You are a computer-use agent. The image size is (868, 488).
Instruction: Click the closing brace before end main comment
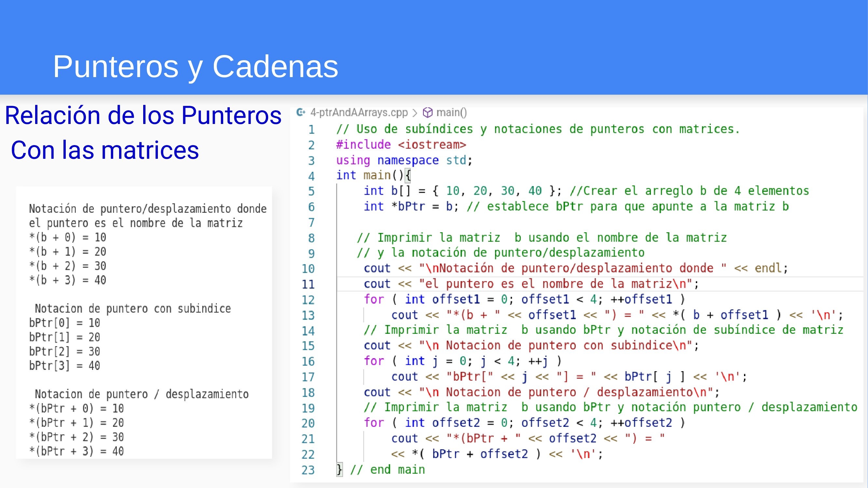pyautogui.click(x=339, y=469)
